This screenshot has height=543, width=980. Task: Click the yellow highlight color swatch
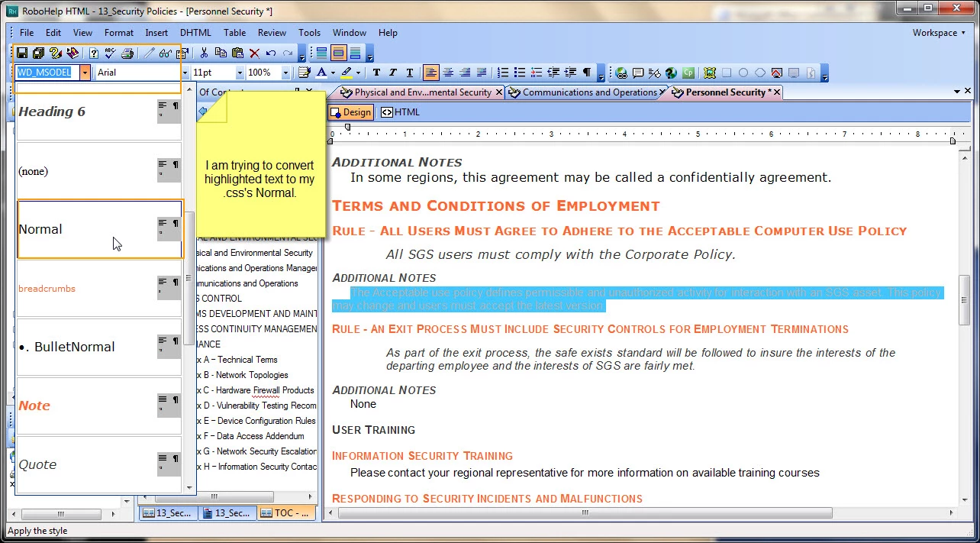[x=347, y=73]
